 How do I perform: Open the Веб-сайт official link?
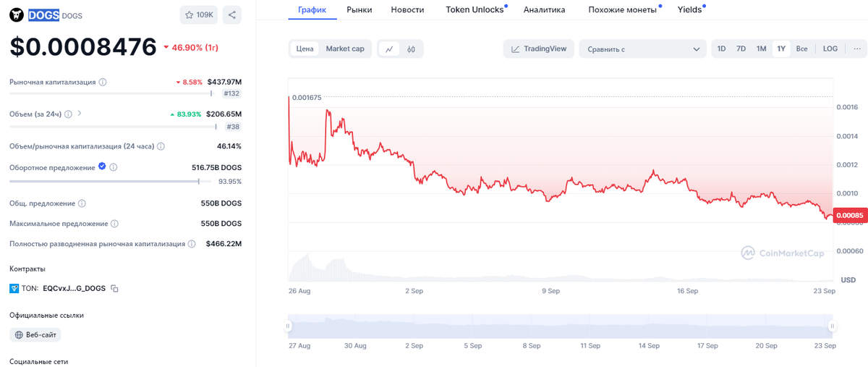coord(35,335)
